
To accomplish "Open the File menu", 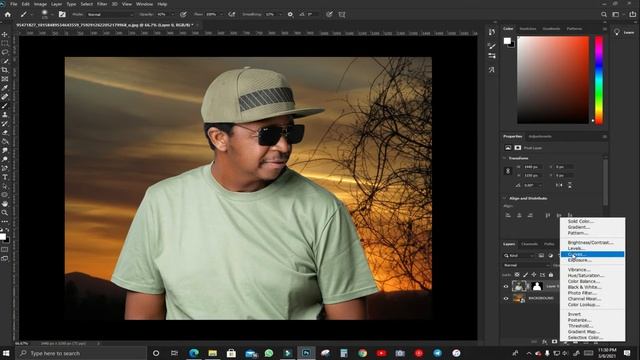I will (14, 4).
